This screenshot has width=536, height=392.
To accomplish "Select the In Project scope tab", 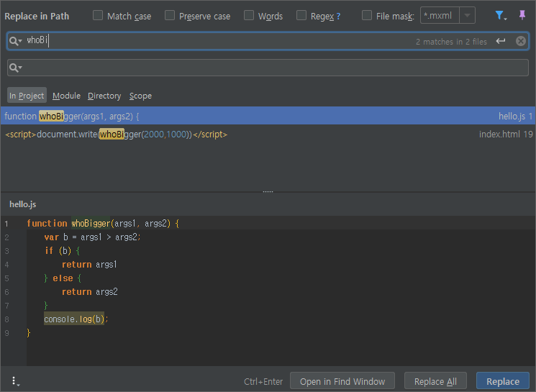I will [x=27, y=96].
